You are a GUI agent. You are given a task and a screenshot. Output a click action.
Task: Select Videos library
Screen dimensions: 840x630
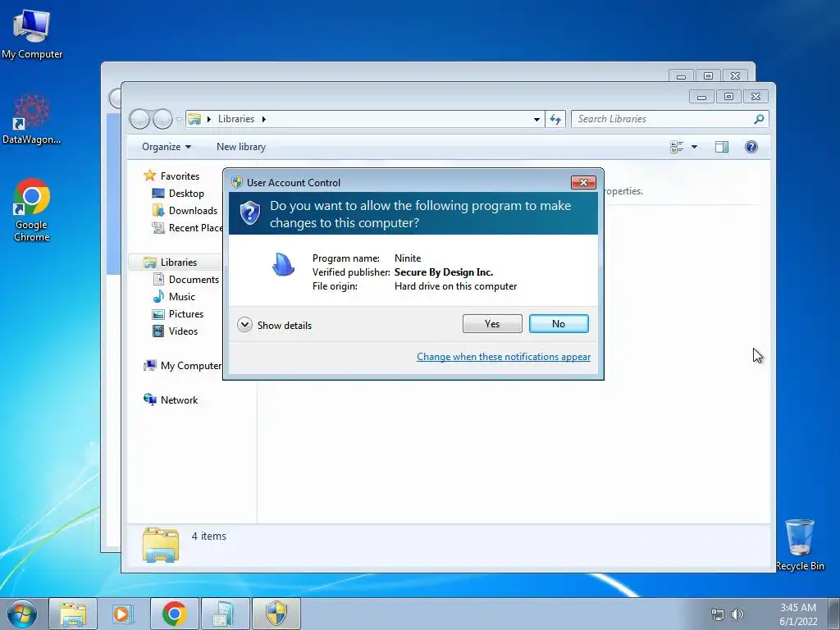(183, 331)
